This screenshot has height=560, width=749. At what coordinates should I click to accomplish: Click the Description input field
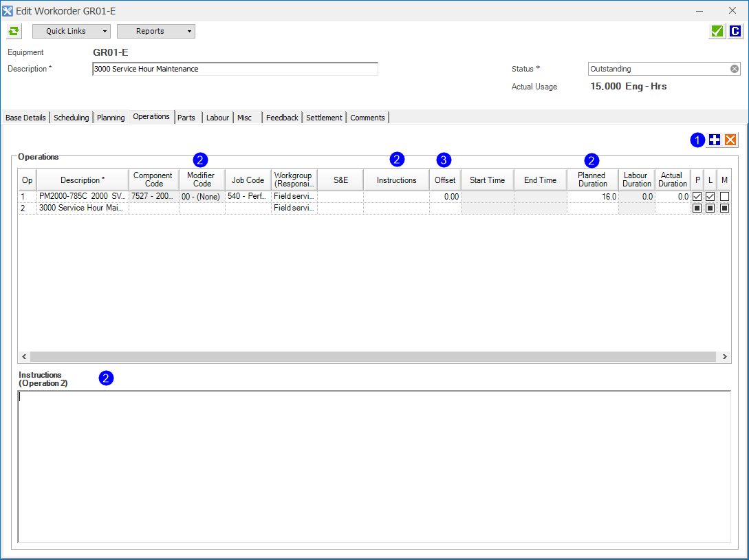235,69
